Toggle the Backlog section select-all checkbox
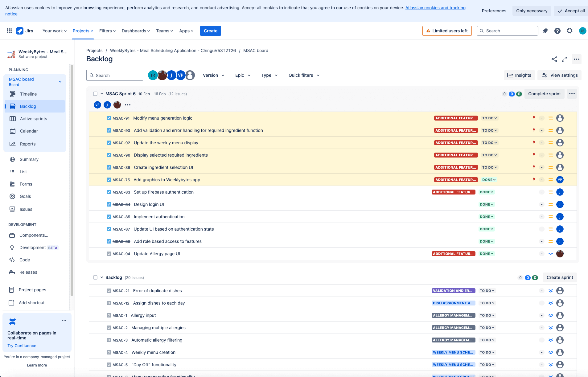Screen dimensions: 588x377 95,277
